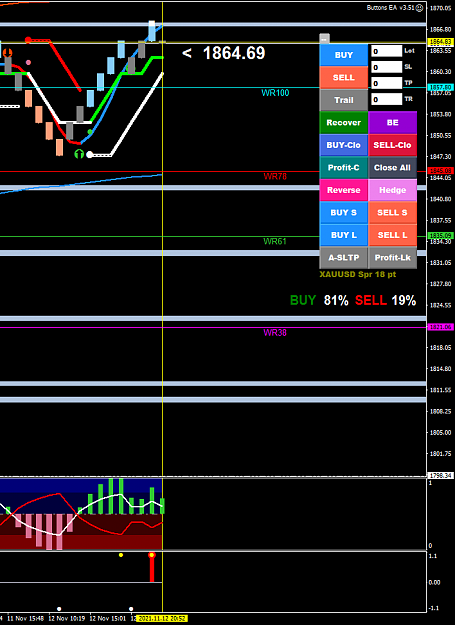This screenshot has width=455, height=625.
Task: Click into the Lot input field
Action: (x=386, y=51)
